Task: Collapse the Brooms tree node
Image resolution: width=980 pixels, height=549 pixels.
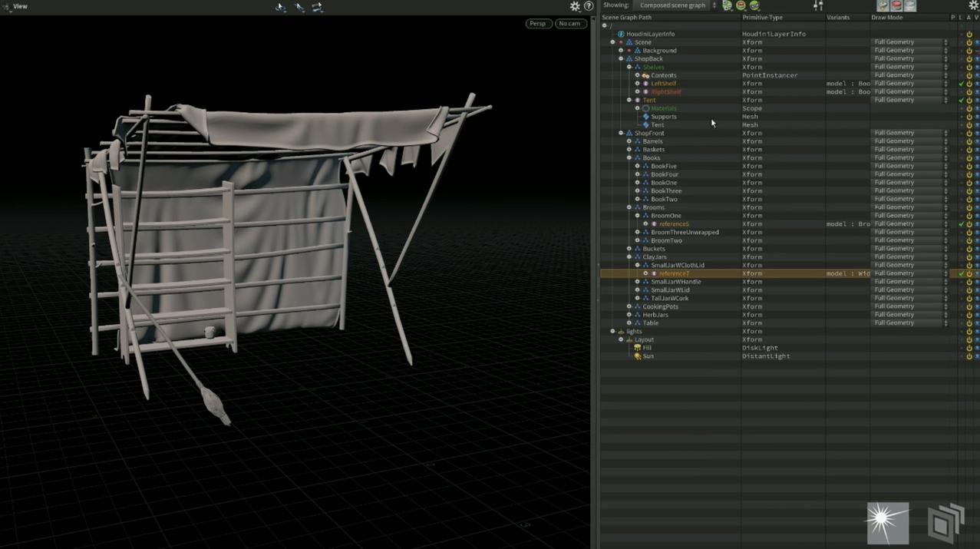Action: click(629, 207)
